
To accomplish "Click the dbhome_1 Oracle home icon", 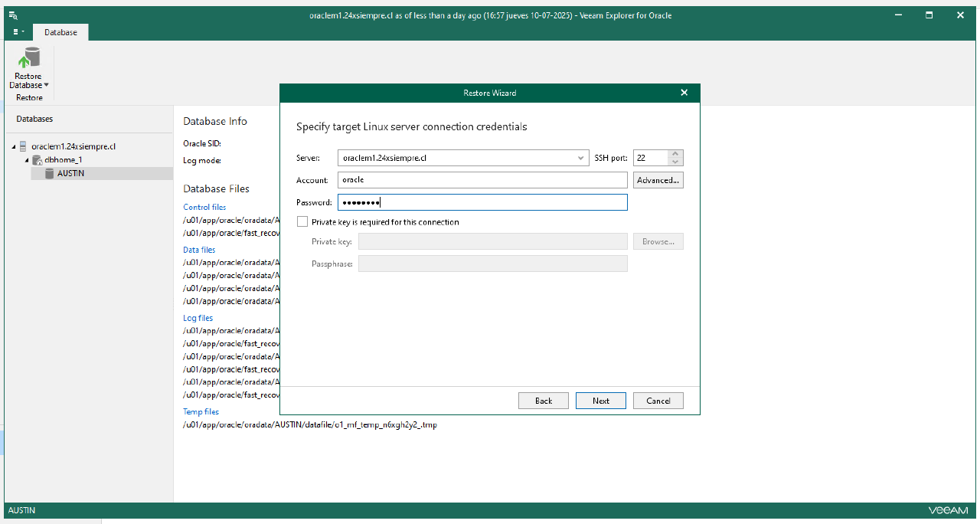I will coord(37,160).
